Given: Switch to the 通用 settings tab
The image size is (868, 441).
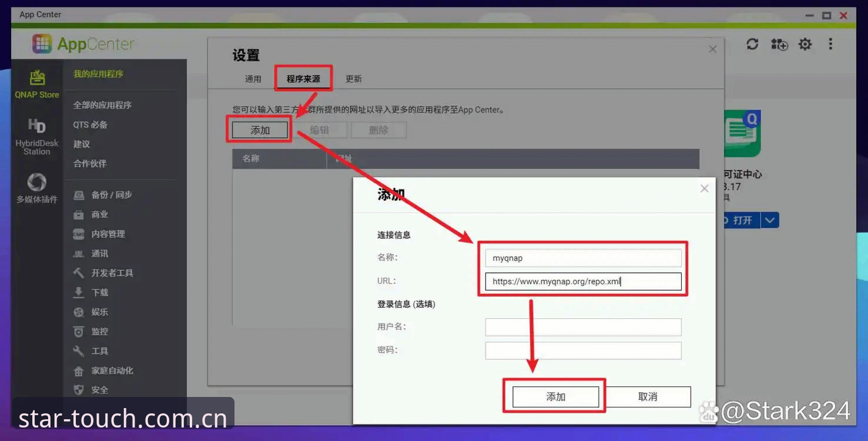Looking at the screenshot, I should pos(253,79).
